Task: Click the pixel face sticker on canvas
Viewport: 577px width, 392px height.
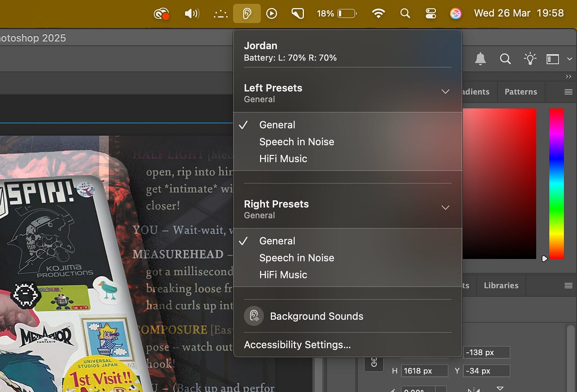Action: [26, 295]
